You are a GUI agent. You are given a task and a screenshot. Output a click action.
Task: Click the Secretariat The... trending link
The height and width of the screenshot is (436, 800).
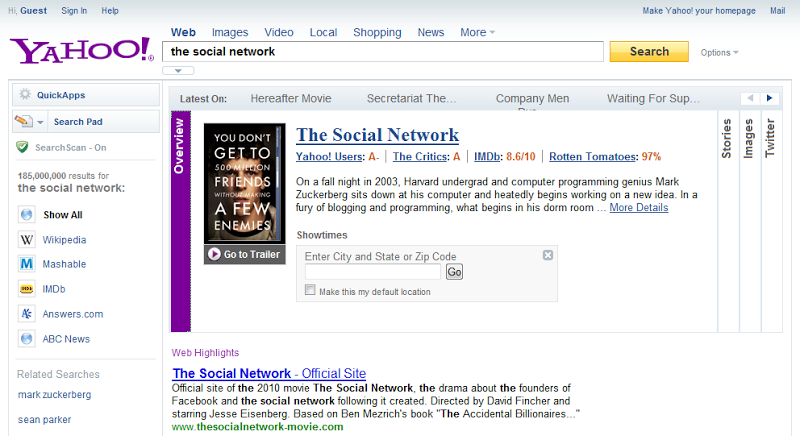411,98
